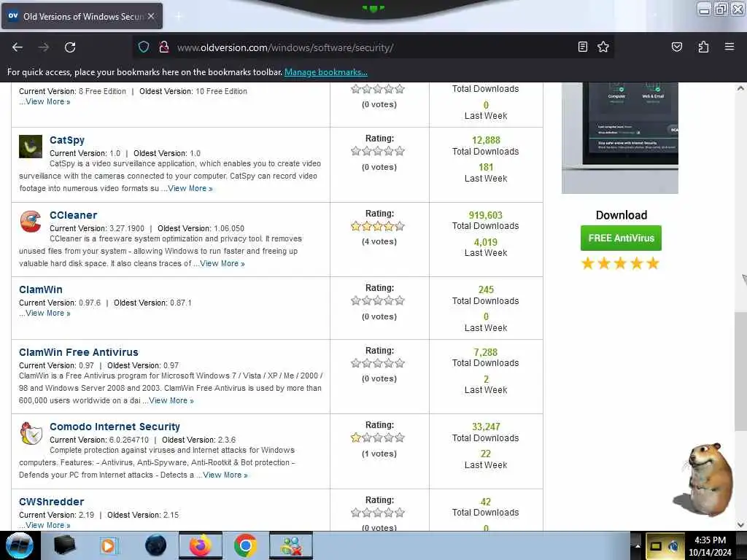
Task: Open the ClamWin title link
Action: (x=41, y=289)
